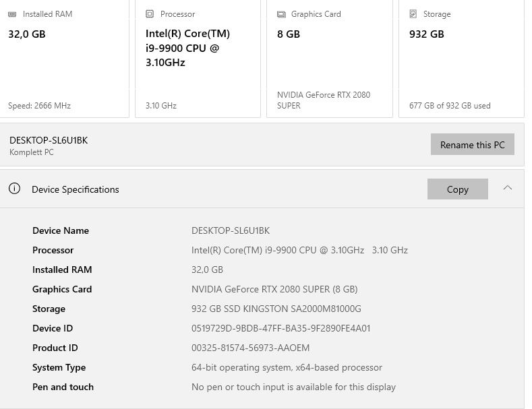Click the Graphics Card icon
The width and height of the screenshot is (532, 409).
[281, 14]
